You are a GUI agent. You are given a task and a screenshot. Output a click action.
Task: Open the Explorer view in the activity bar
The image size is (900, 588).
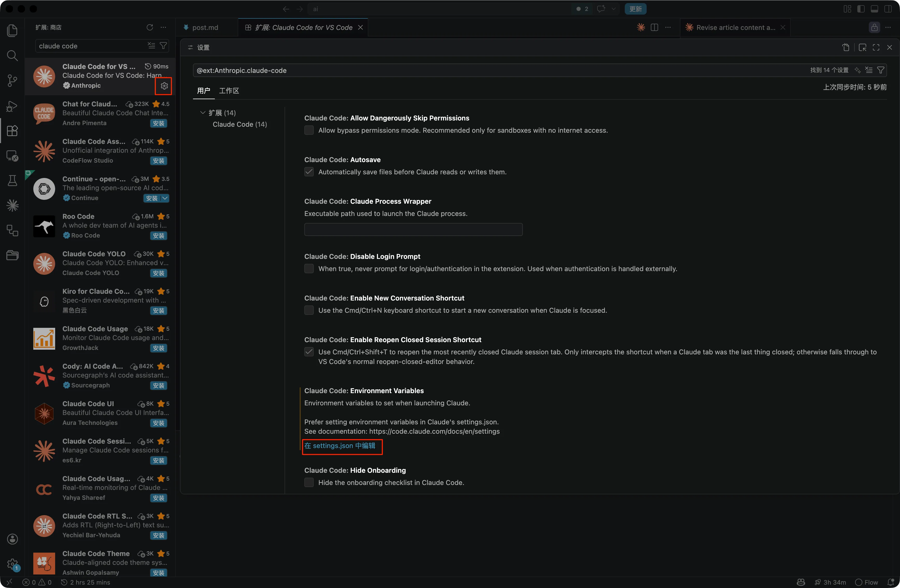pos(12,31)
